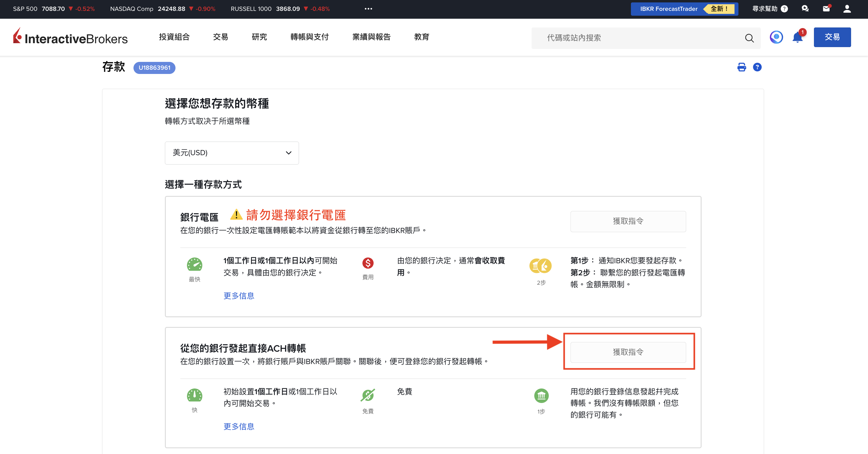Expand the 美元(USD) currency dropdown
This screenshot has width=868, height=454.
point(231,153)
